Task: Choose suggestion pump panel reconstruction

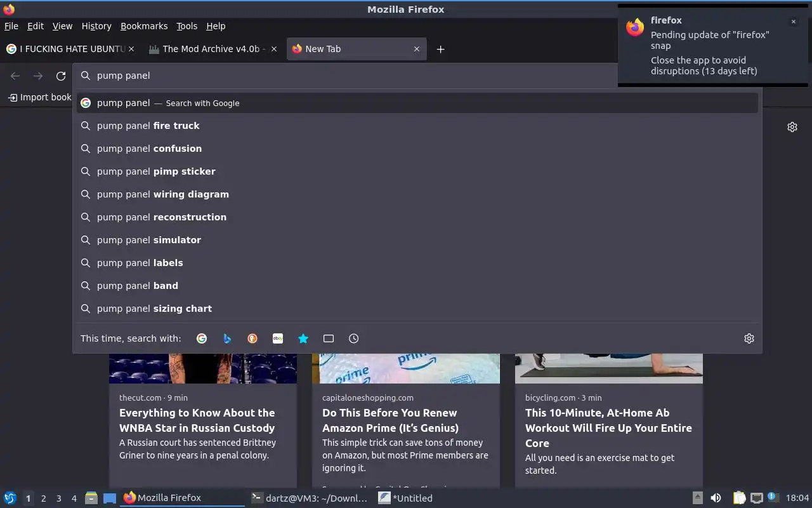Action: [417, 217]
